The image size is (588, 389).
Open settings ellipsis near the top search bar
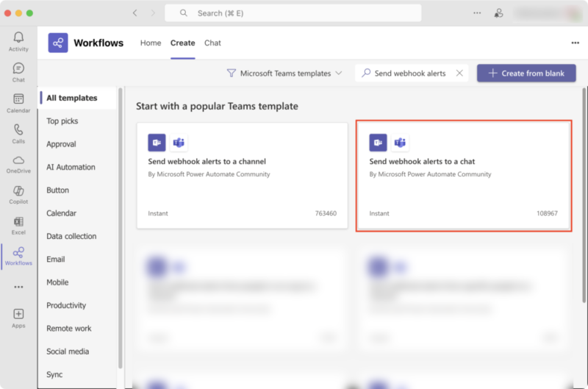point(477,13)
